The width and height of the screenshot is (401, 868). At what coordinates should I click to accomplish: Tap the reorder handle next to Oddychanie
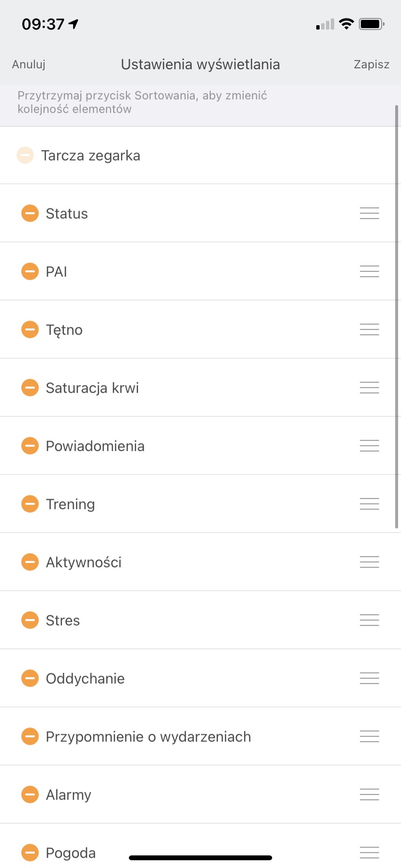pos(370,678)
